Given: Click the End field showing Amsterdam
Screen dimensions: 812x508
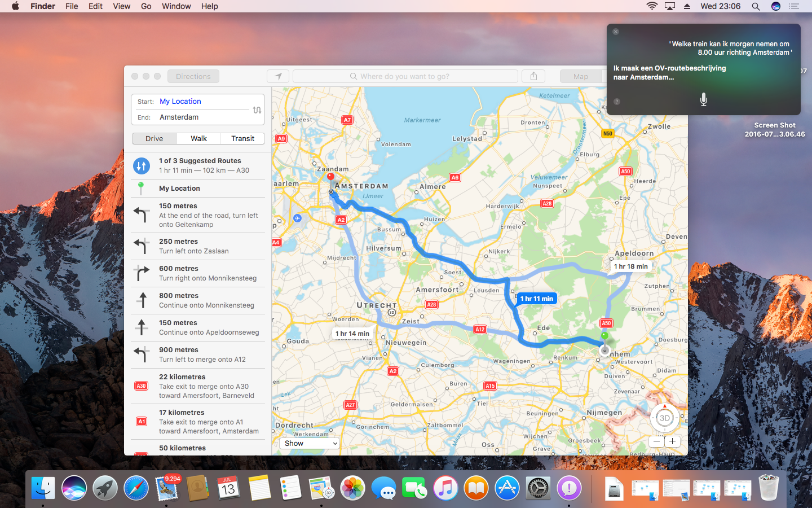Looking at the screenshot, I should [x=191, y=117].
